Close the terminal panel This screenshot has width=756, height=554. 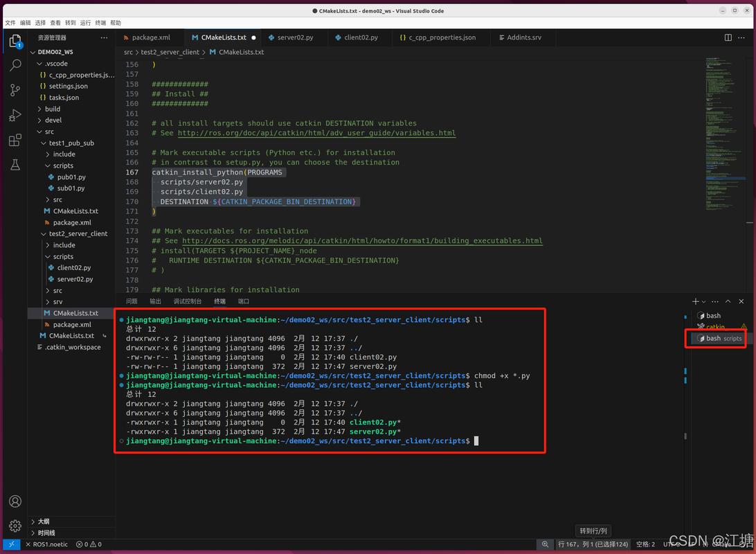pyautogui.click(x=741, y=301)
